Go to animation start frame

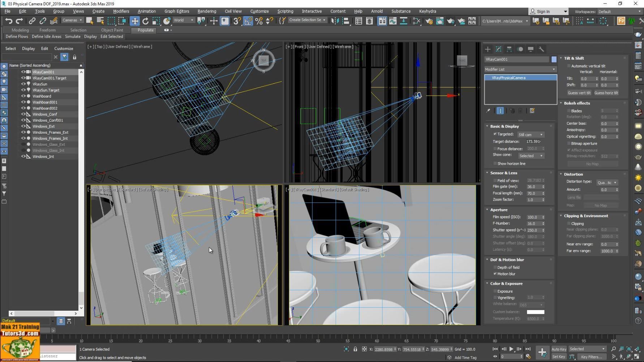click(495, 349)
